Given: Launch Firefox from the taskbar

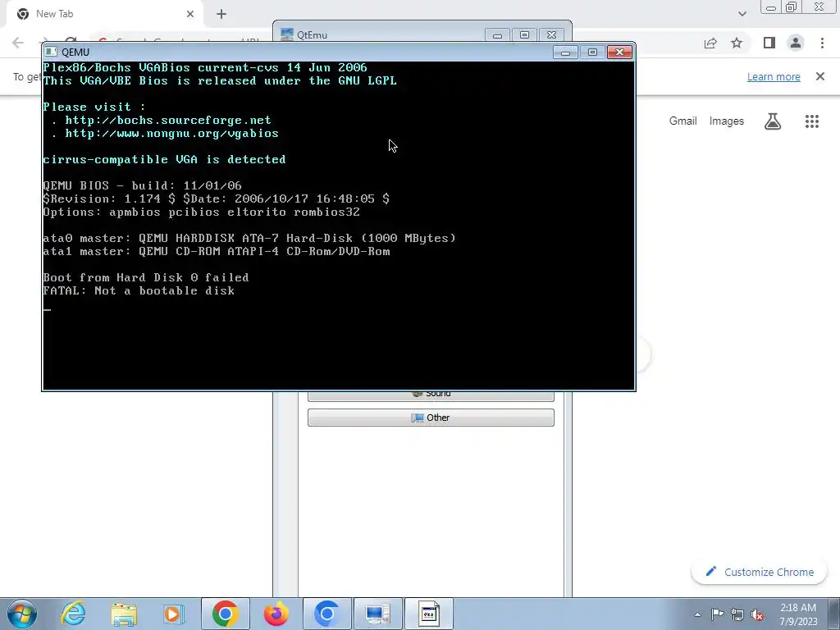Looking at the screenshot, I should [276, 614].
